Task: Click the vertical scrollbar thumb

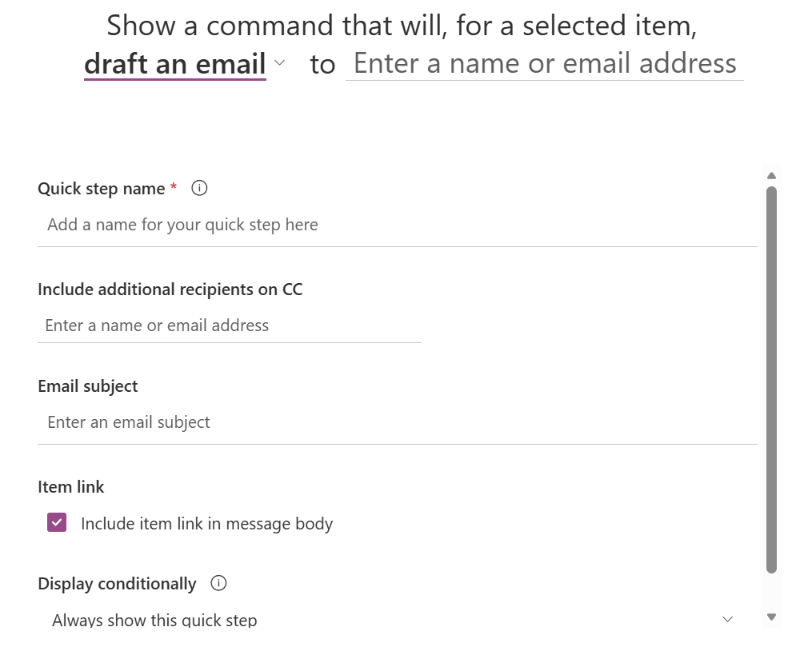Action: point(771,380)
